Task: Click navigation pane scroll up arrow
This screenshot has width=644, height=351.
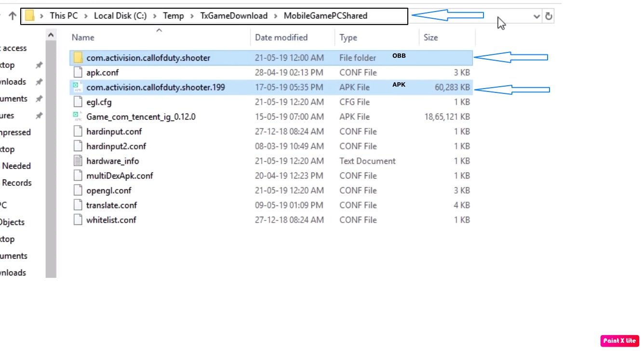Action: [51, 35]
